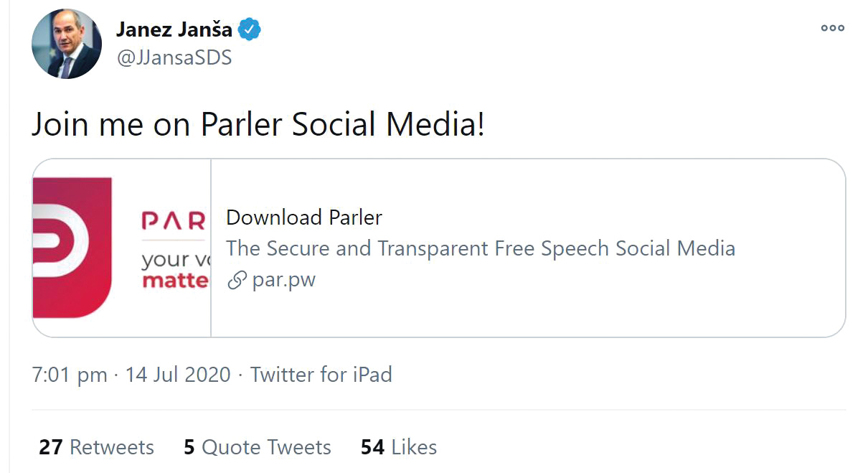Click the card description about Free Speech
The width and height of the screenshot is (868, 473).
(481, 248)
